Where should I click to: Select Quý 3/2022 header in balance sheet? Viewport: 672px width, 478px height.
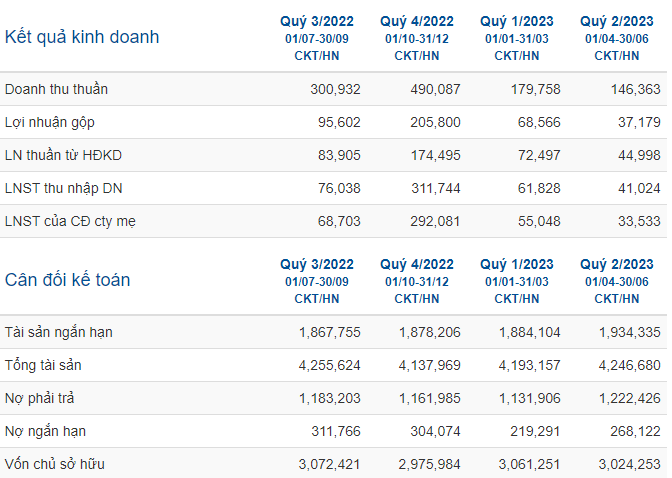coord(317,264)
